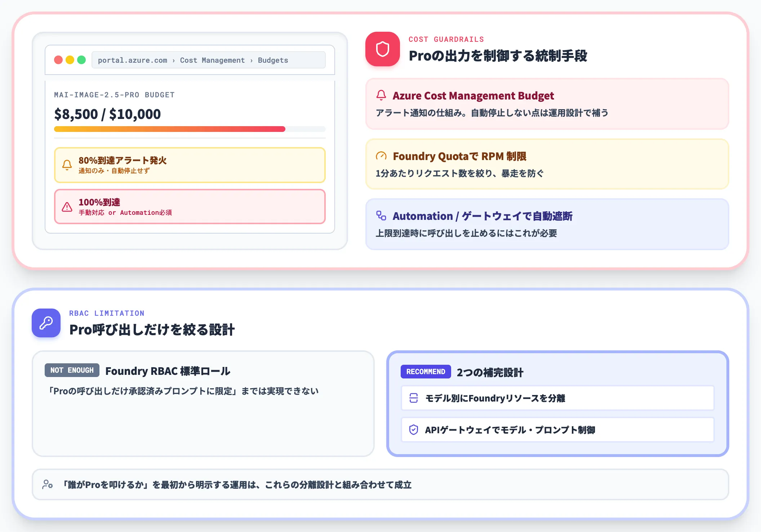Select the 80%到達アラート発火 alert card
This screenshot has height=532, width=761.
[190, 165]
